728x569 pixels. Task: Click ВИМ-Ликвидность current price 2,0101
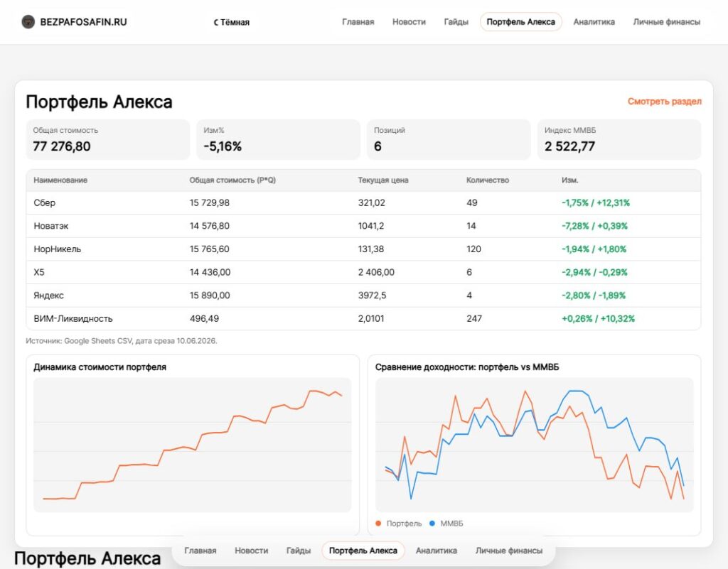[x=371, y=318]
